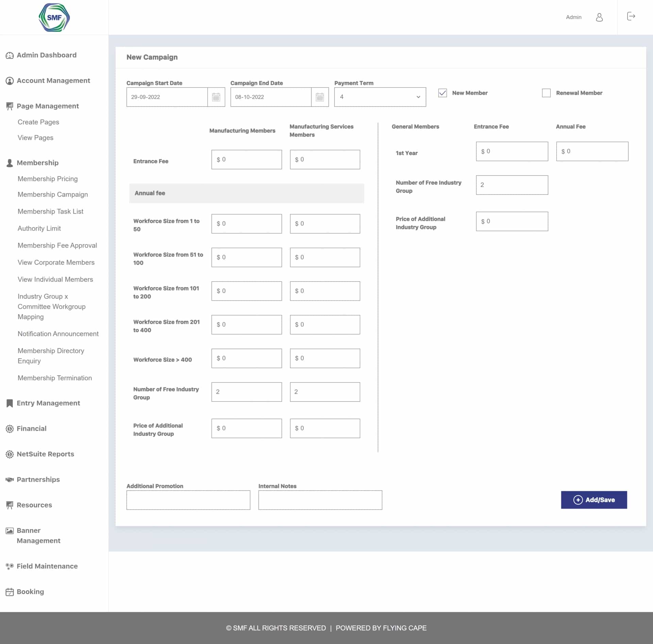Click the Page Management presentation icon

pos(10,106)
